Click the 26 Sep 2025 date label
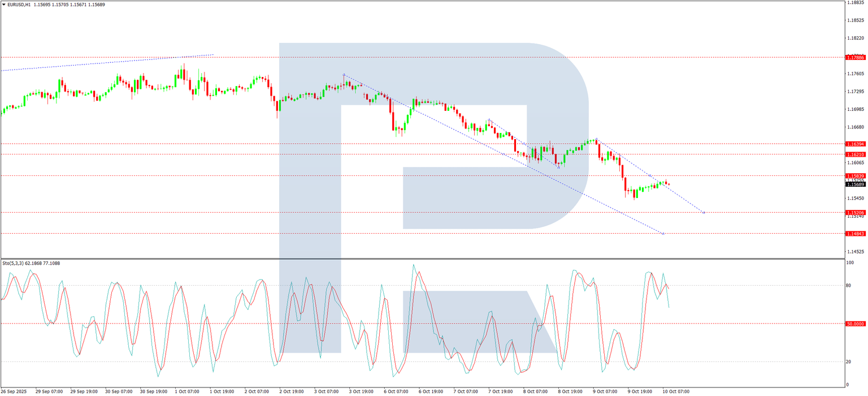This screenshot has height=396, width=868. [x=14, y=391]
